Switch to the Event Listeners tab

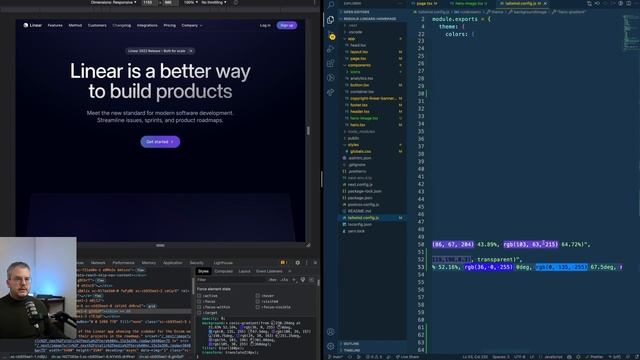pyautogui.click(x=269, y=271)
